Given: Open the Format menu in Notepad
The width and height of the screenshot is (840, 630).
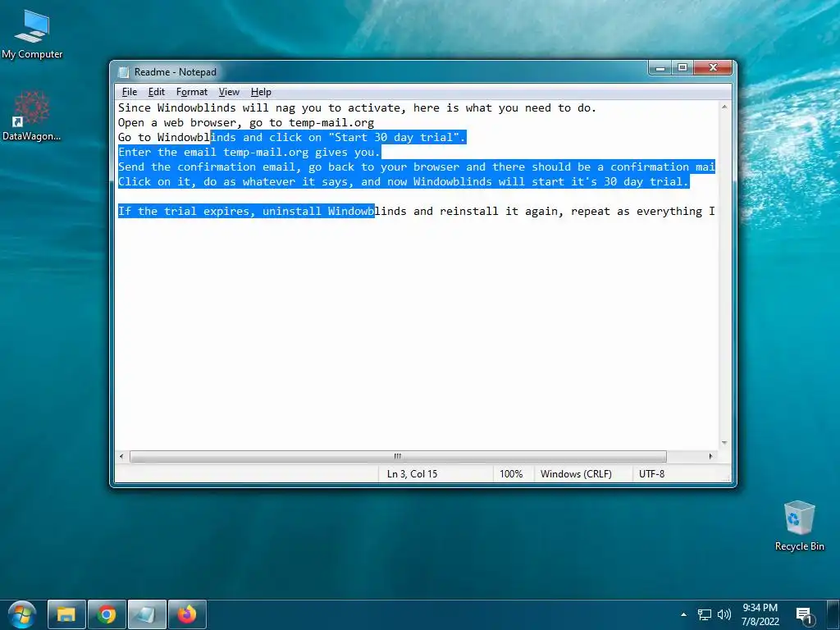Looking at the screenshot, I should coord(192,92).
